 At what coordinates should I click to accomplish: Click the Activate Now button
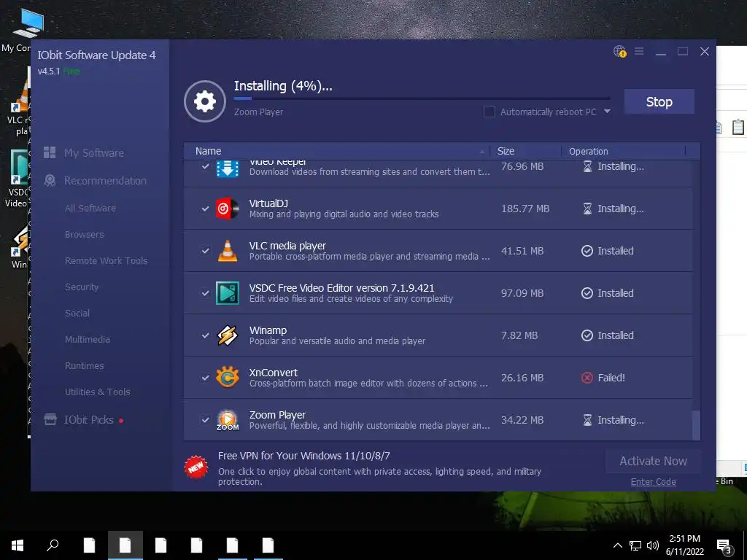point(653,461)
